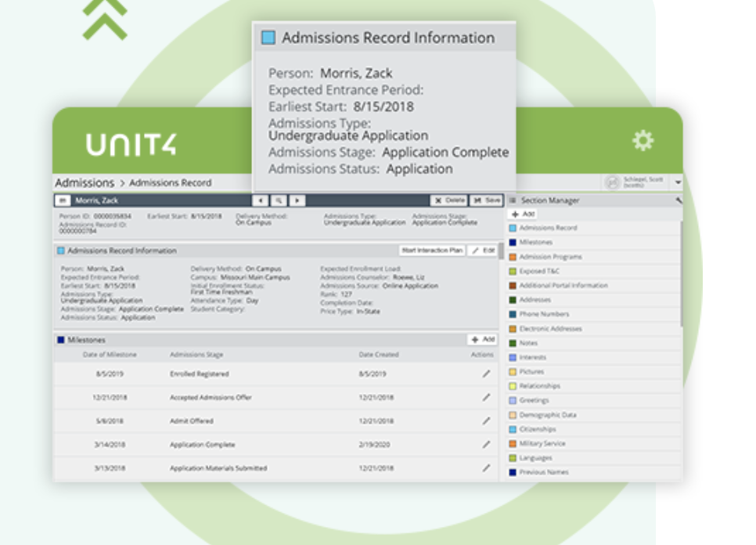756x545 pixels.
Task: Open the list menu icon beside Morris, Zack
Action: tap(63, 201)
